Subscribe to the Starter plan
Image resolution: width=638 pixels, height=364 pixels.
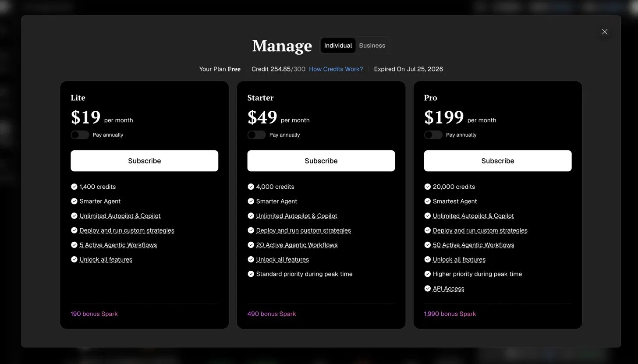(321, 161)
